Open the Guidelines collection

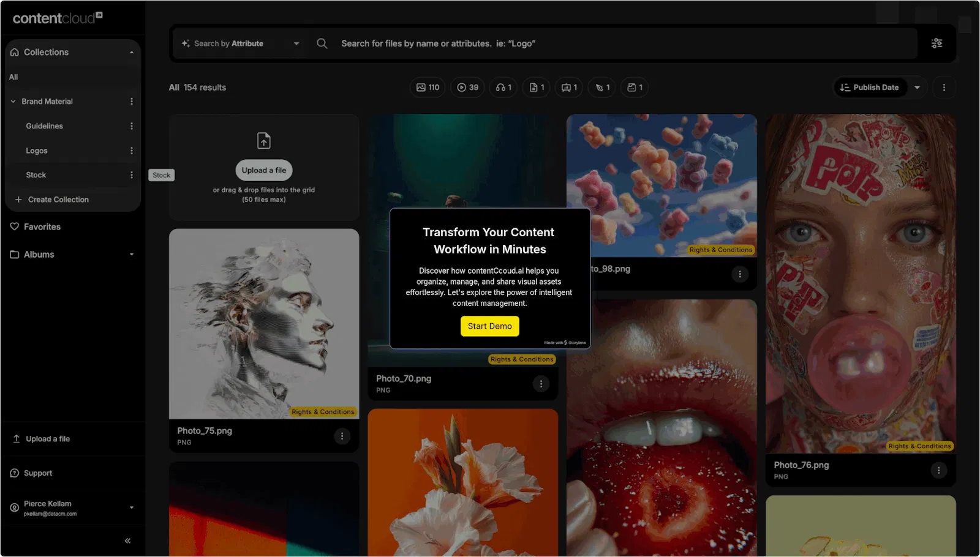pos(44,126)
